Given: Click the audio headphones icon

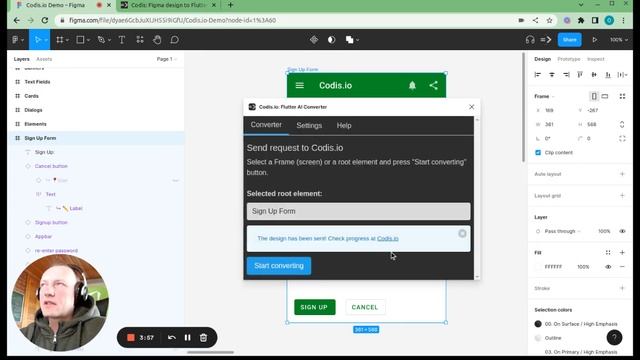Looking at the screenshot, I should click(x=530, y=40).
